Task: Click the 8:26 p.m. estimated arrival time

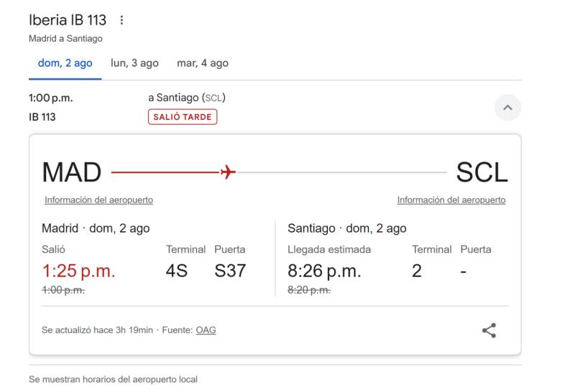Action: pos(324,271)
